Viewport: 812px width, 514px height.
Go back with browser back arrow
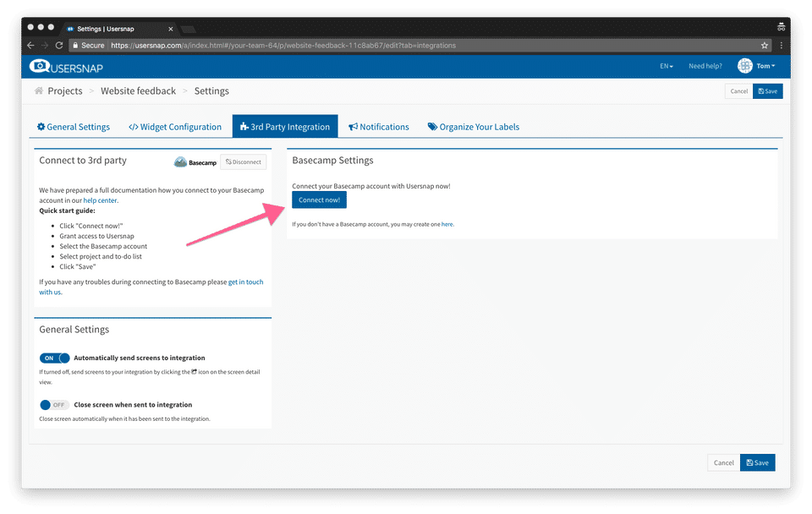[30, 46]
